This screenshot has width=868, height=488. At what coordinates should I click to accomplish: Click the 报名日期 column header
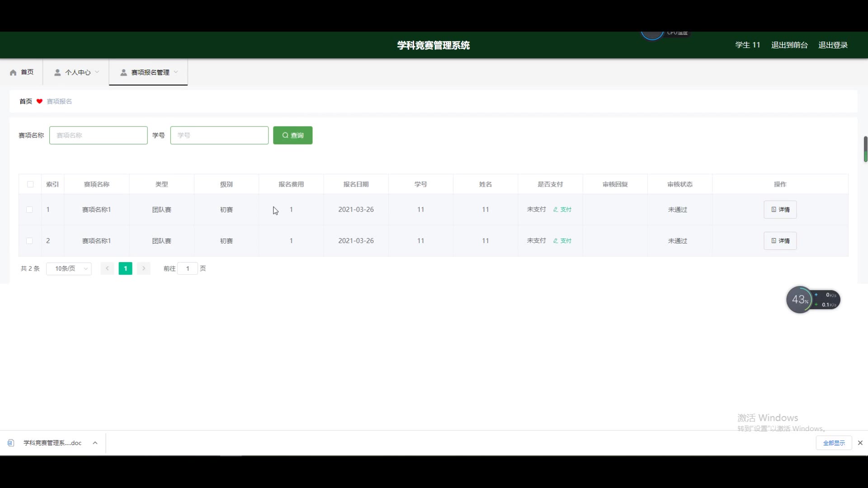click(356, 184)
